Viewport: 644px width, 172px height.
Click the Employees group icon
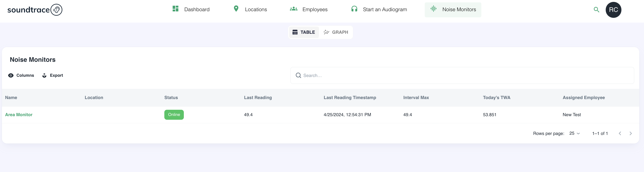(x=293, y=9)
